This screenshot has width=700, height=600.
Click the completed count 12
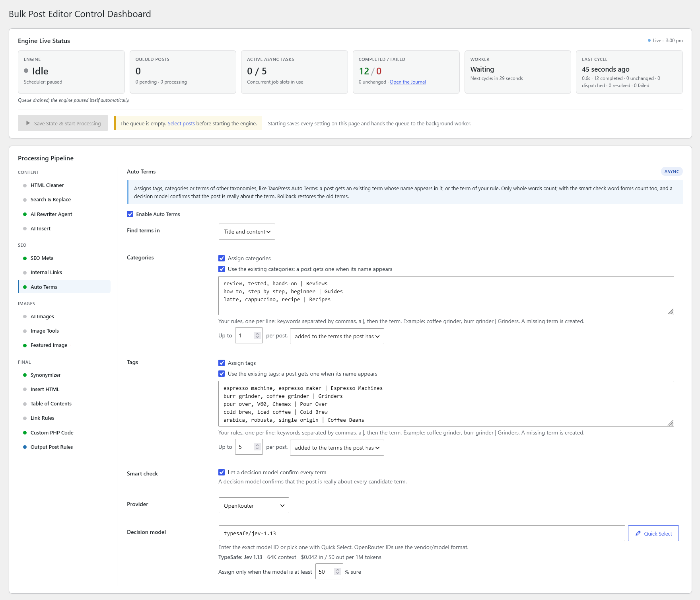pos(364,71)
